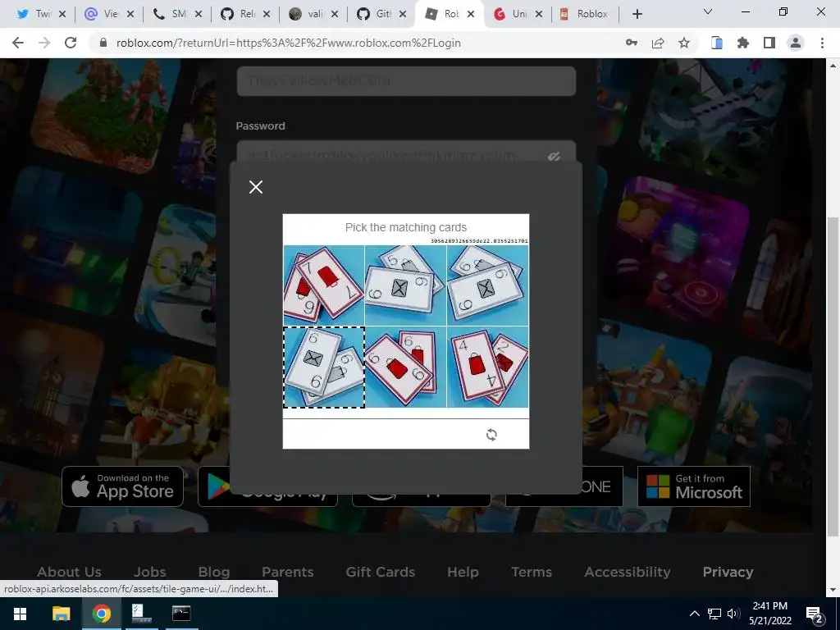The height and width of the screenshot is (630, 840).
Task: Close the Uni tab
Action: click(x=539, y=14)
